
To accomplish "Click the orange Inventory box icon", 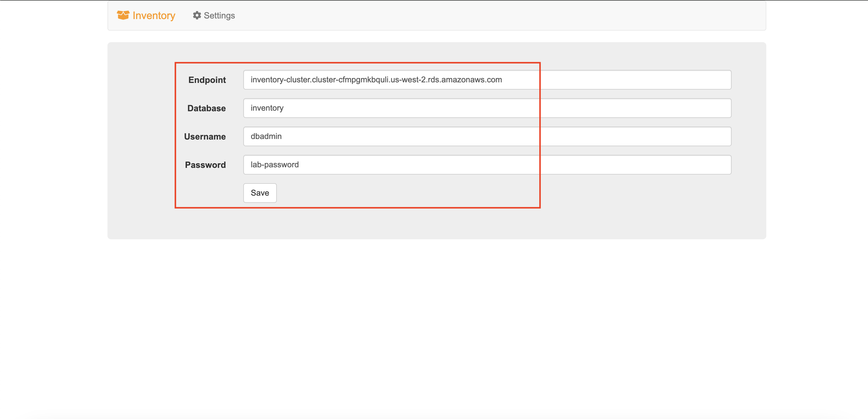I will click(x=123, y=15).
